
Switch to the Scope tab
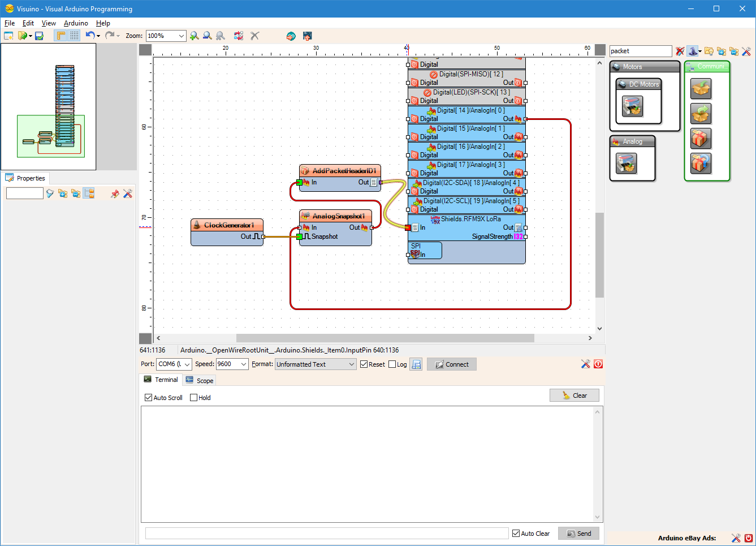[x=200, y=380]
